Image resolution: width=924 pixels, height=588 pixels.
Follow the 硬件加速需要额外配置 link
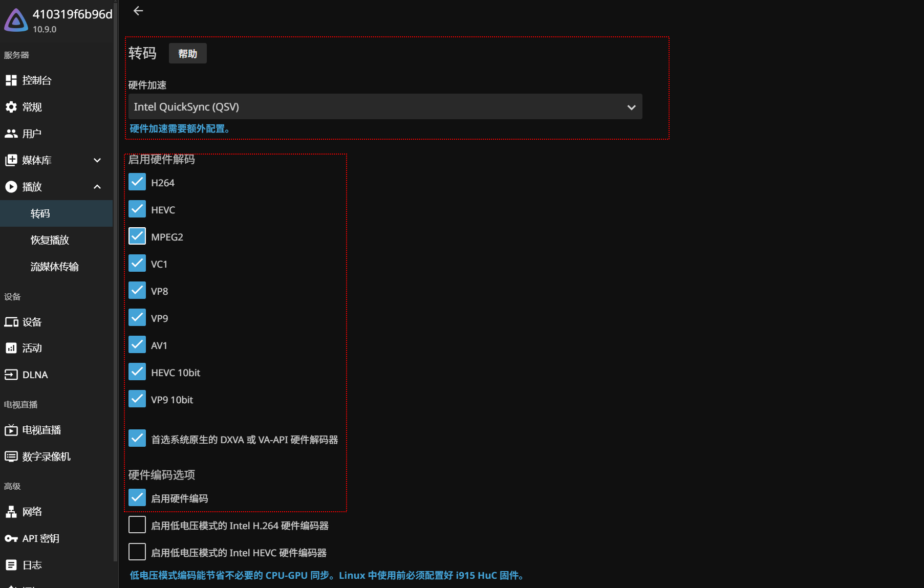pyautogui.click(x=180, y=128)
